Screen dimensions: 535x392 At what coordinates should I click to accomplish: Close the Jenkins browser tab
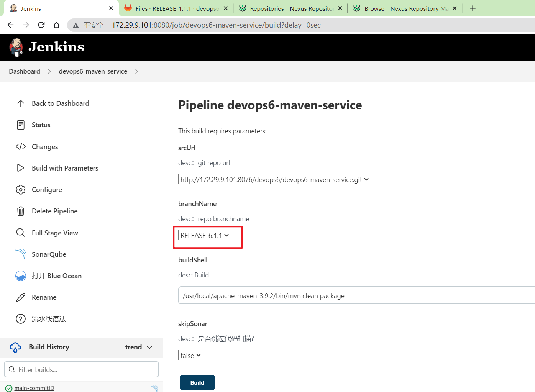point(111,8)
